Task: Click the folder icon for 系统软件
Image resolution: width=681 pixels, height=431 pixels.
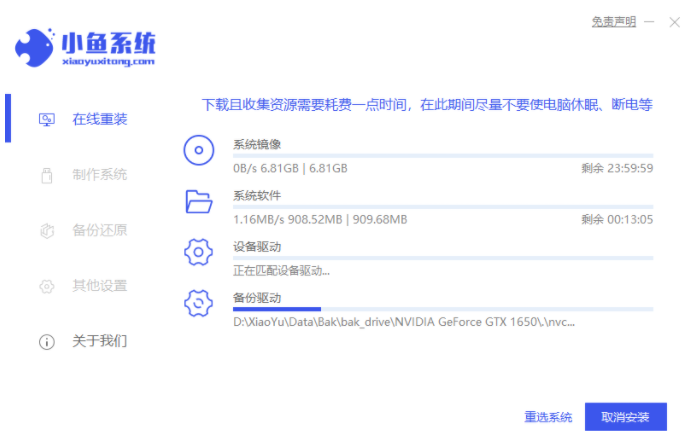Action: click(199, 202)
